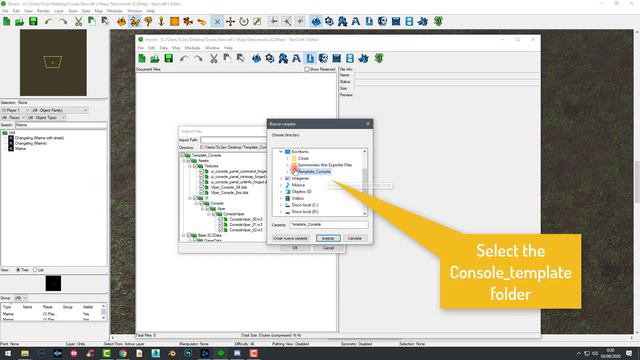640x360 pixels.
Task: Uncheck the Viper_Console_Emi.dds checkbox
Action: pyautogui.click(x=201, y=192)
